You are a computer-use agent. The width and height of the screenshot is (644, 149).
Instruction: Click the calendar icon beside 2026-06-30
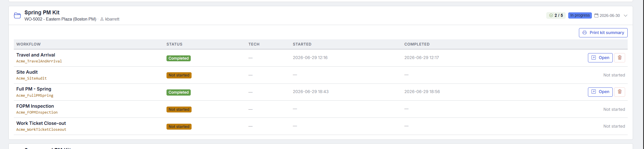(x=596, y=15)
